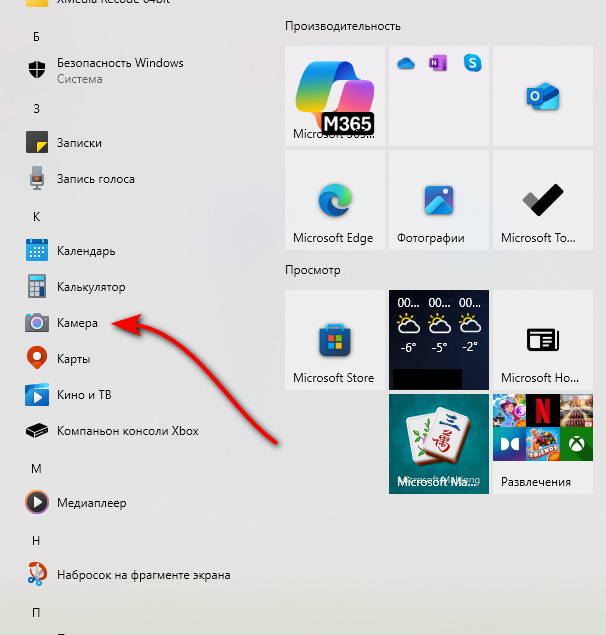Image resolution: width=606 pixels, height=635 pixels.
Task: Open the weather forecast tile
Action: pos(439,340)
